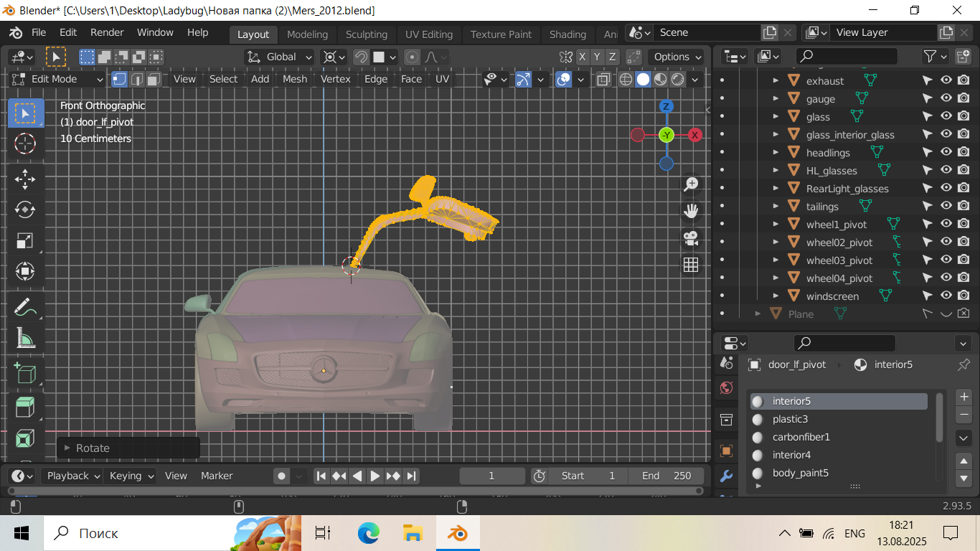Open the Global transform orientation dropdown
This screenshot has height=551, width=980.
[x=280, y=57]
